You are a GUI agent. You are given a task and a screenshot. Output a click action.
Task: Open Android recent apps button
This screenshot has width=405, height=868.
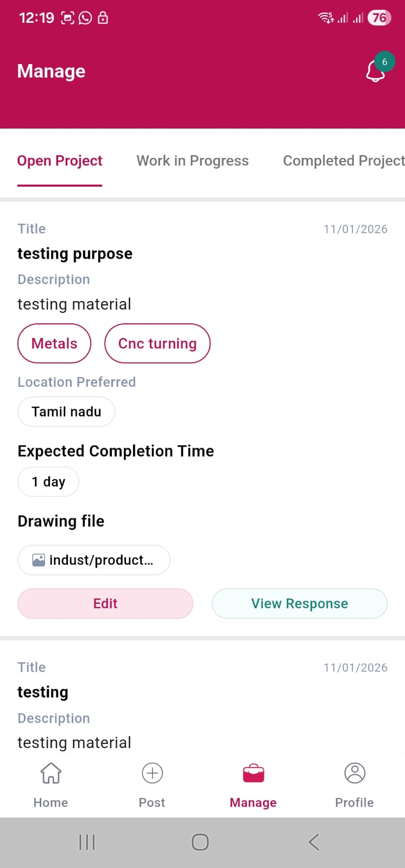pyautogui.click(x=87, y=842)
